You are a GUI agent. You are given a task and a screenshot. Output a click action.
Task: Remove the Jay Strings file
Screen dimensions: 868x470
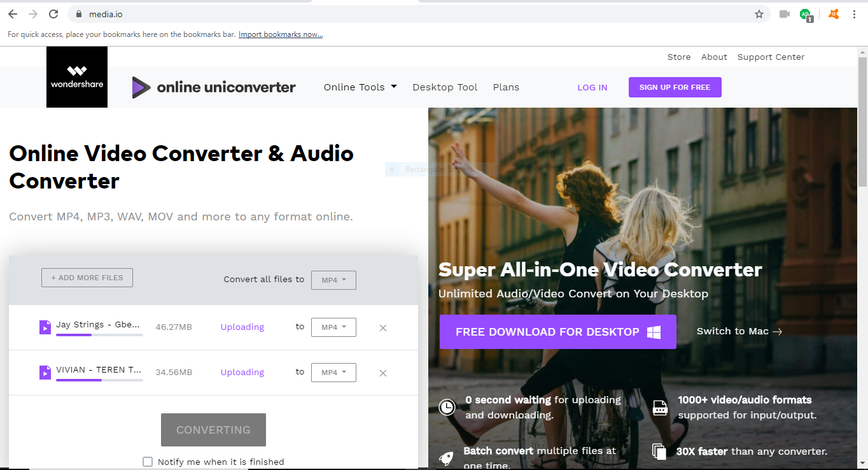tap(383, 328)
